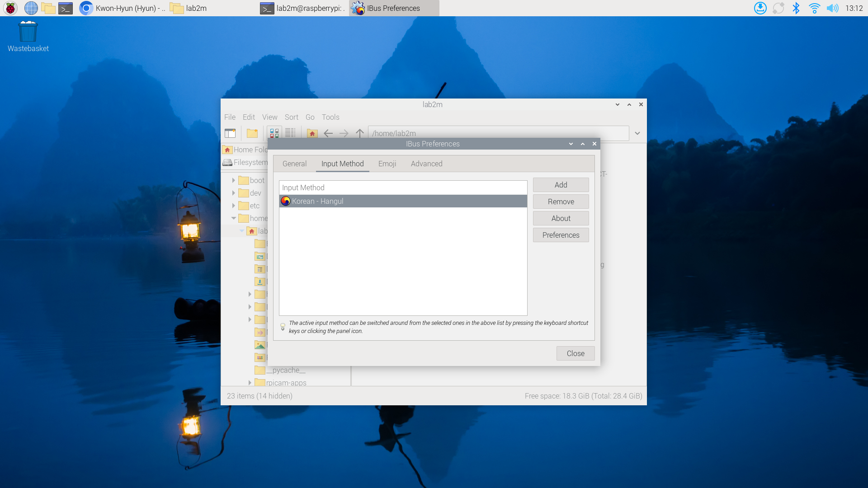Image resolution: width=868 pixels, height=488 pixels.
Task: Open Preferences for the selected input method
Action: click(x=561, y=235)
